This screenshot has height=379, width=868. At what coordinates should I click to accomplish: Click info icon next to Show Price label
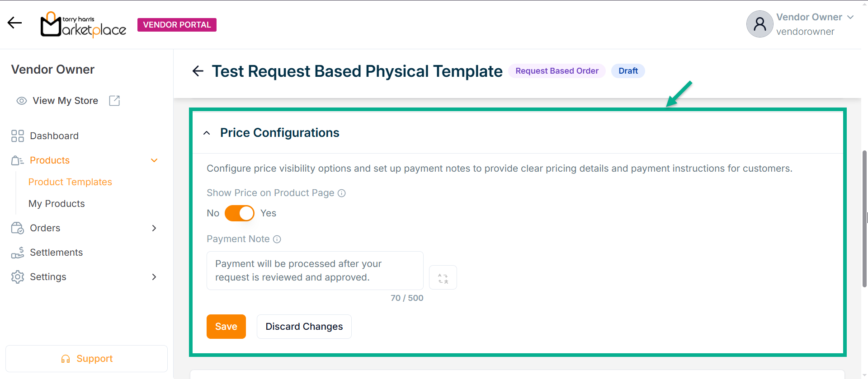pos(342,193)
